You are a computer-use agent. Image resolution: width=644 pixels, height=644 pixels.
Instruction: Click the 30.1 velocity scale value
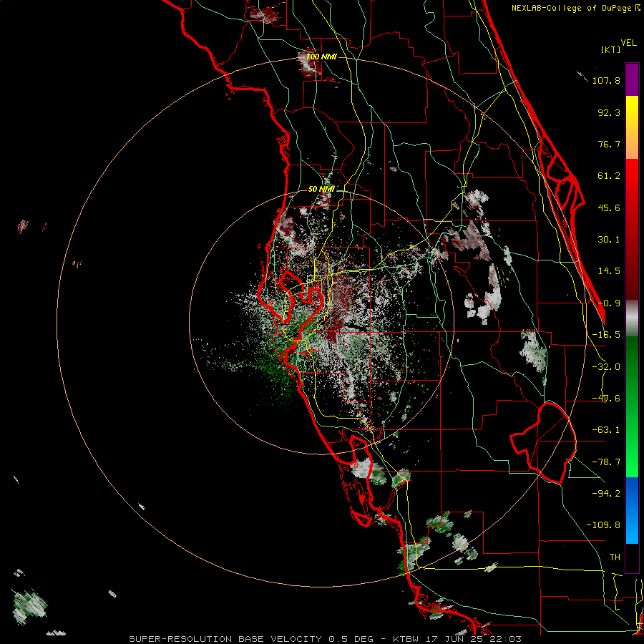(x=609, y=240)
